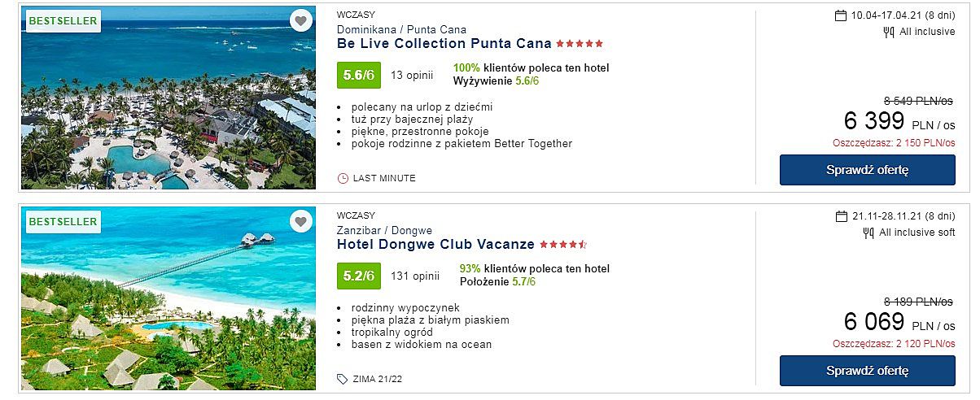Click the cutlery icon beside All inclusive soft
Screen dimensions: 980x400
868,233
